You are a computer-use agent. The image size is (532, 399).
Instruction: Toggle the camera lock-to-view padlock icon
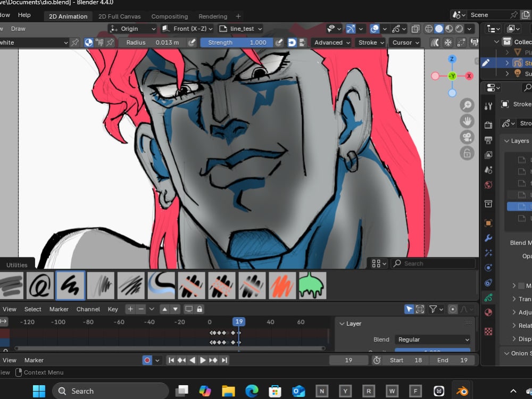point(467,153)
